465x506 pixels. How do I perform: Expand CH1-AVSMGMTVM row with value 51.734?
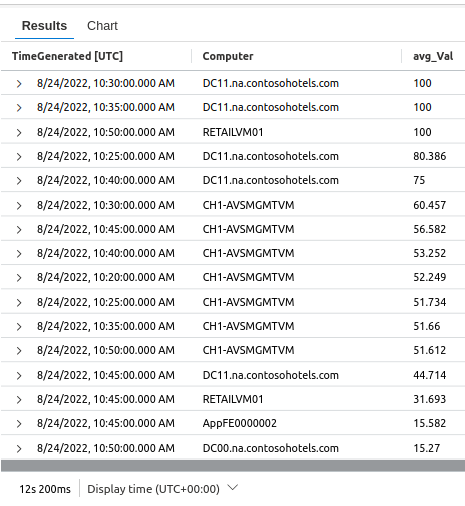19,302
